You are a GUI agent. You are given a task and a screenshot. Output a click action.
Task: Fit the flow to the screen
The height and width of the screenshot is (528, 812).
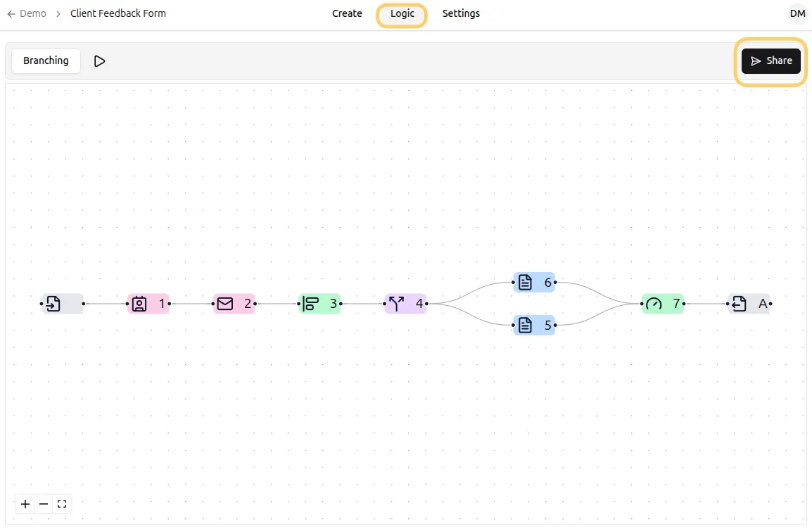pos(62,504)
